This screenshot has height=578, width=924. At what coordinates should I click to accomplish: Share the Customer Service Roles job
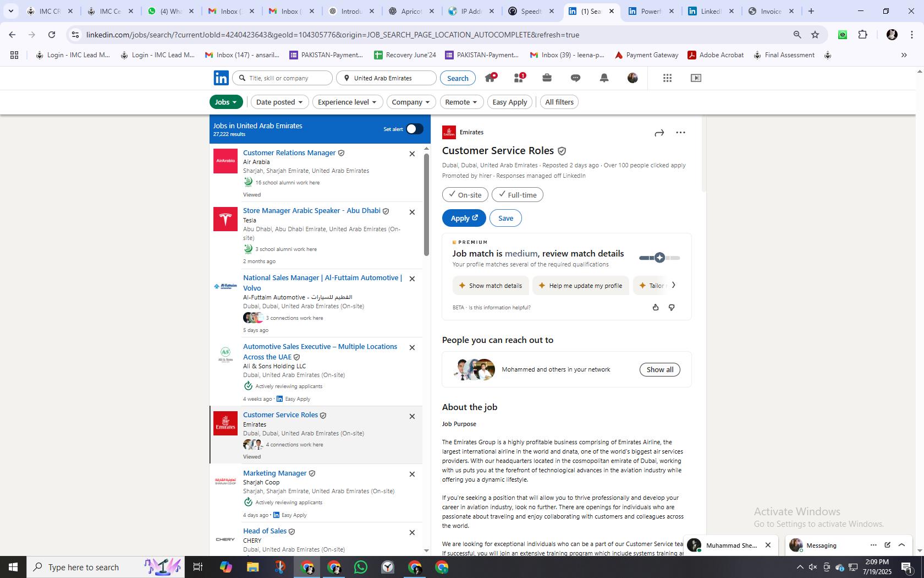pos(659,133)
